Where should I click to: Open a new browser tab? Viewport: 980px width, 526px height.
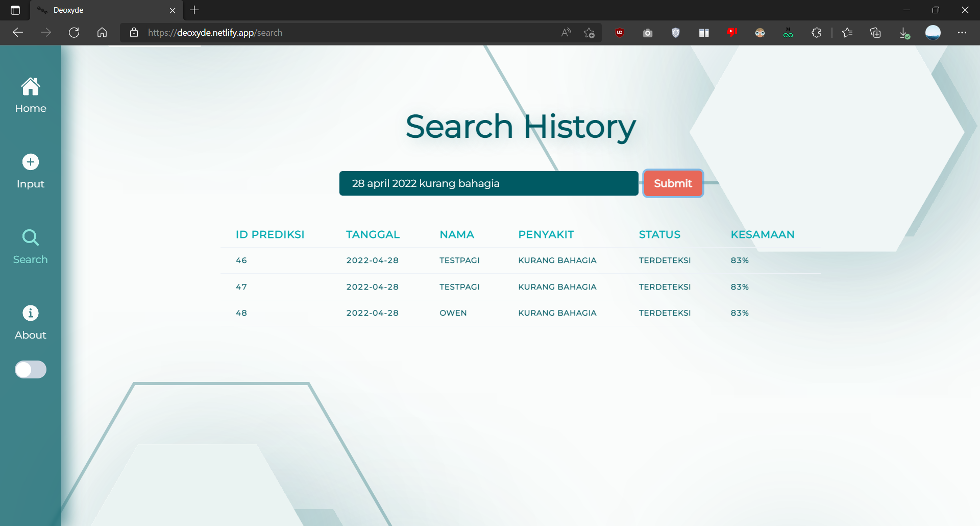pyautogui.click(x=194, y=10)
